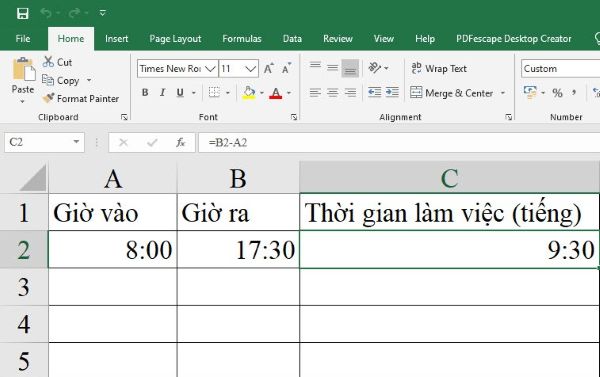
Task: Open the PDFescape Desktop Creator tab
Action: [x=514, y=39]
